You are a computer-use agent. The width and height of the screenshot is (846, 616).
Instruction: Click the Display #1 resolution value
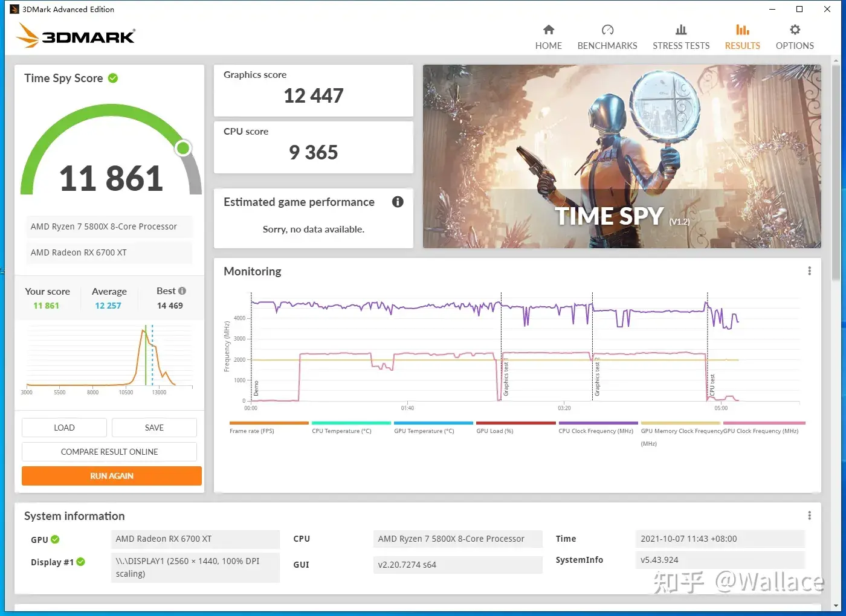(195, 568)
